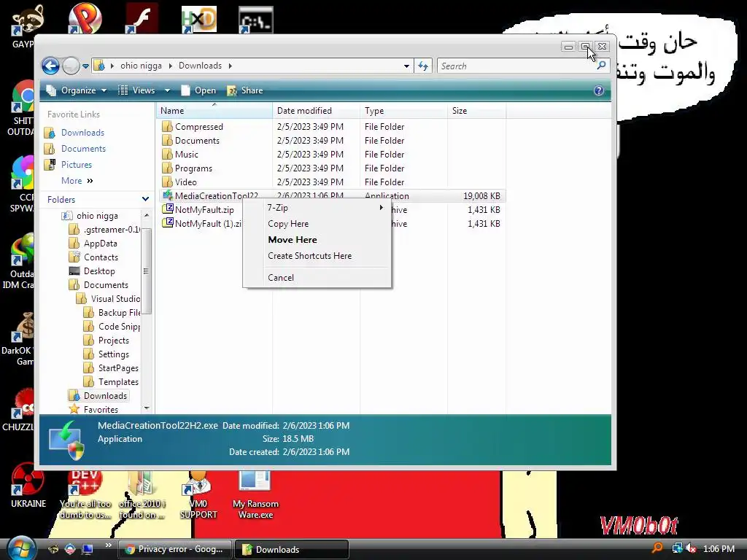Image resolution: width=747 pixels, height=560 pixels.
Task: Select AppData in folder tree
Action: pos(100,244)
